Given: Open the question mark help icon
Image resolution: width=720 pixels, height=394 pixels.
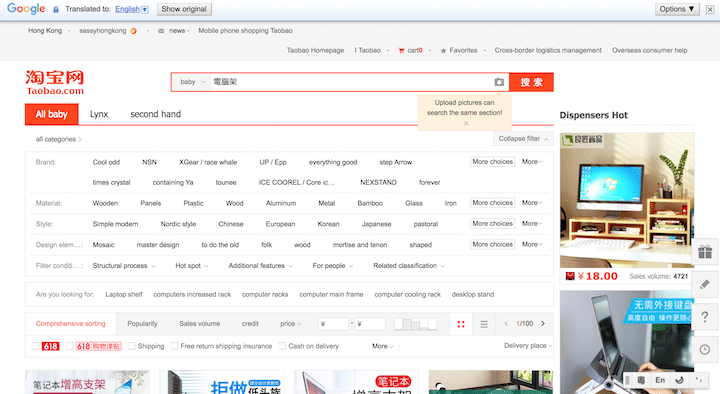Looking at the screenshot, I should [705, 317].
